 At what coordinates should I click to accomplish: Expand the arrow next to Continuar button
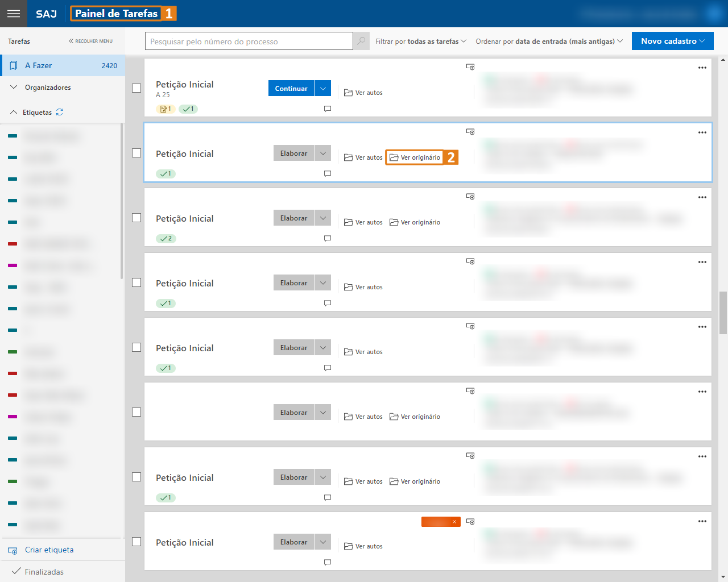tap(323, 88)
